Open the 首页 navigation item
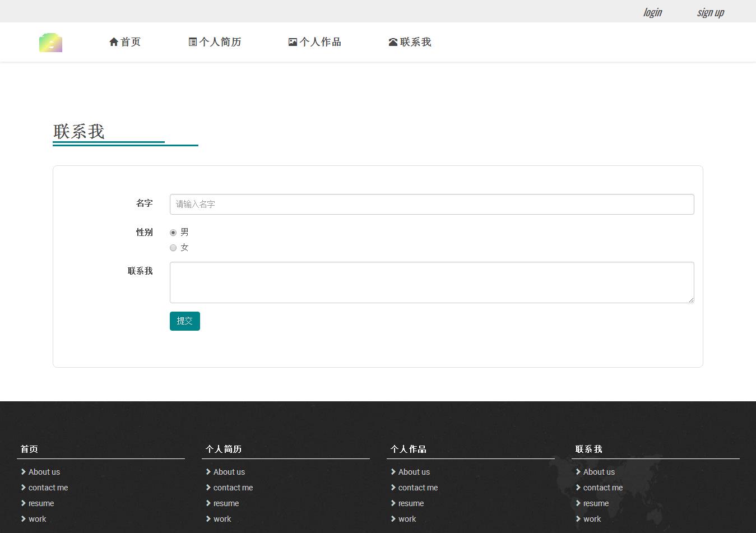 click(125, 42)
